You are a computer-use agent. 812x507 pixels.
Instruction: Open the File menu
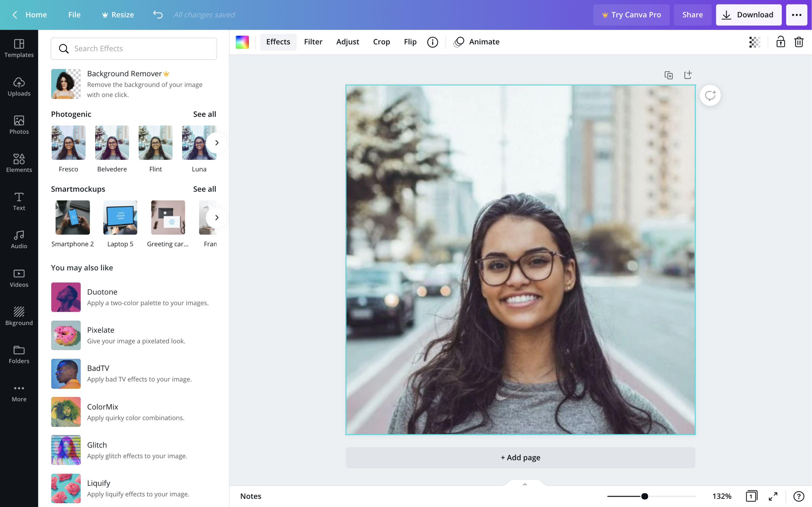coord(74,15)
